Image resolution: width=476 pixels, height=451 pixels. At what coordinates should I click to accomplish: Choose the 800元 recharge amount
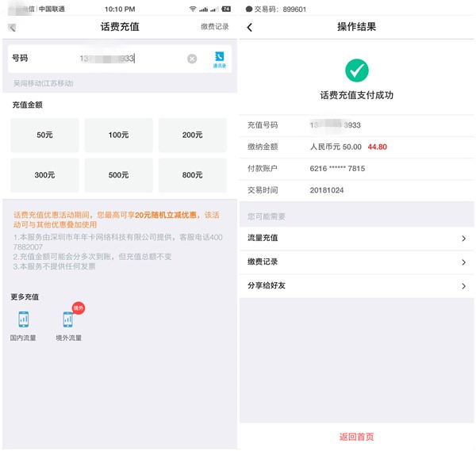tap(192, 175)
